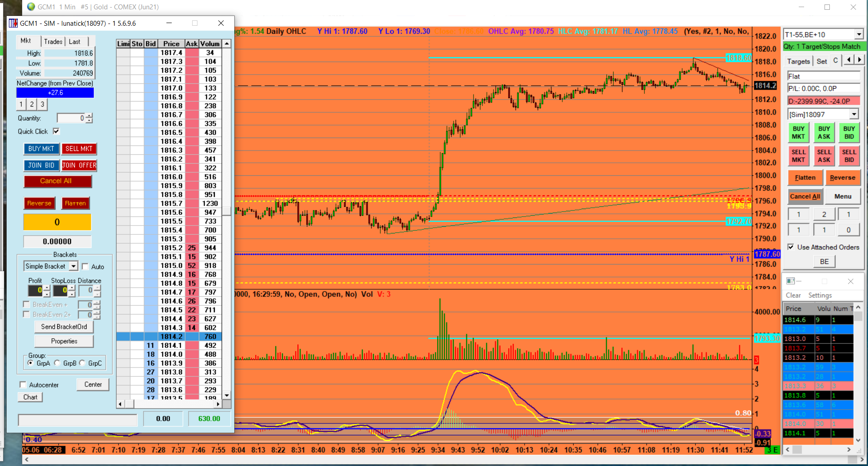Click the Sierra Chart globe icon in title bar
Screen dimensions: 868x466
point(31,7)
